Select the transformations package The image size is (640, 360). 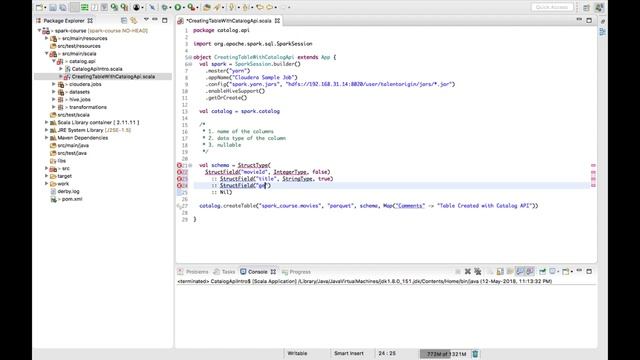click(88, 107)
